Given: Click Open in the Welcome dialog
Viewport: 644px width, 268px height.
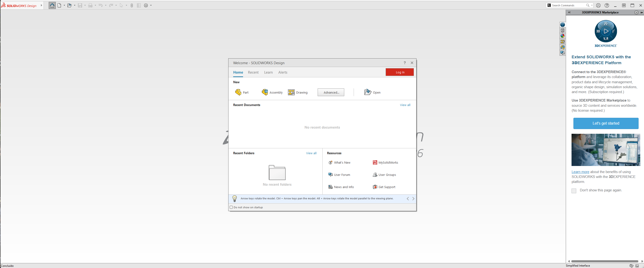Looking at the screenshot, I should (372, 92).
